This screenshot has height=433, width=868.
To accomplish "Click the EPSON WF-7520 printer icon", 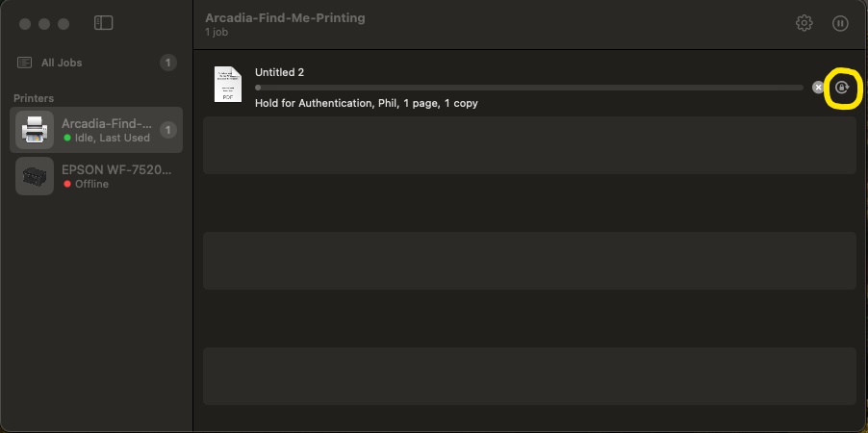I will click(36, 176).
